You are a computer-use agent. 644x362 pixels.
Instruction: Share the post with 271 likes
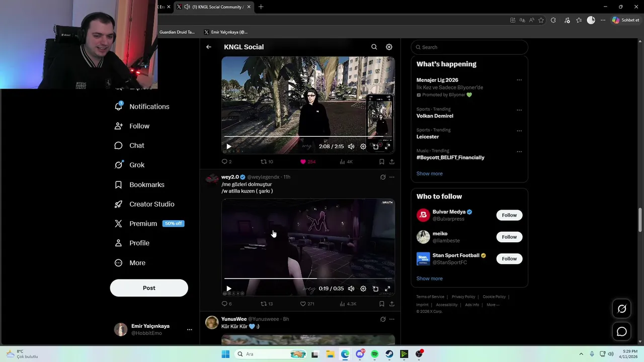[x=392, y=304]
